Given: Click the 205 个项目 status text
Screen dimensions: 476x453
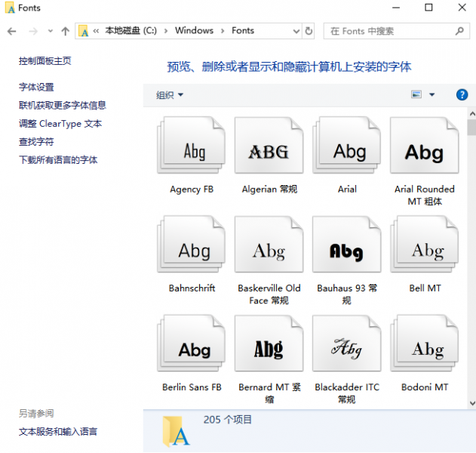Looking at the screenshot, I should [x=227, y=420].
